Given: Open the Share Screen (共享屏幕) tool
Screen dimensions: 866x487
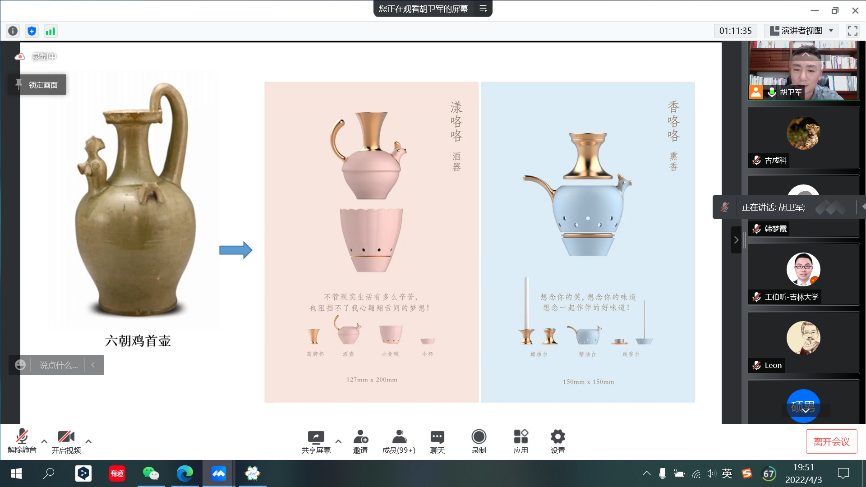Looking at the screenshot, I should coord(316,441).
